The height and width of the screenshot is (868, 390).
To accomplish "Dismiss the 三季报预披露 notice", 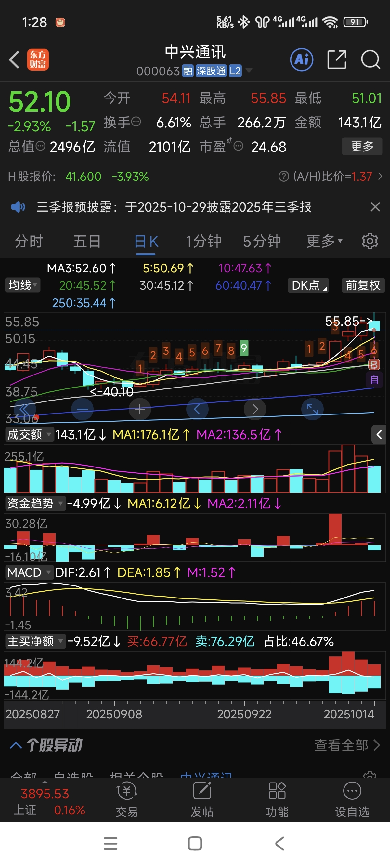I will (x=375, y=206).
